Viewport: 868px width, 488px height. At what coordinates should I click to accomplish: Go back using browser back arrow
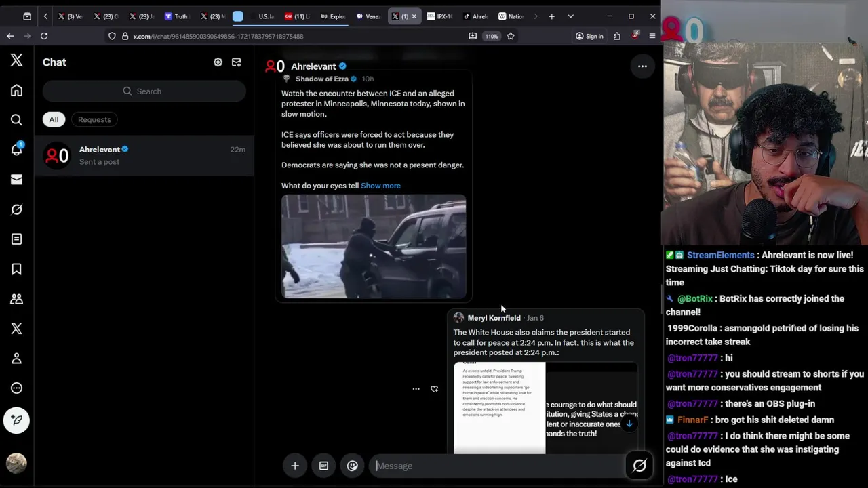(x=10, y=36)
